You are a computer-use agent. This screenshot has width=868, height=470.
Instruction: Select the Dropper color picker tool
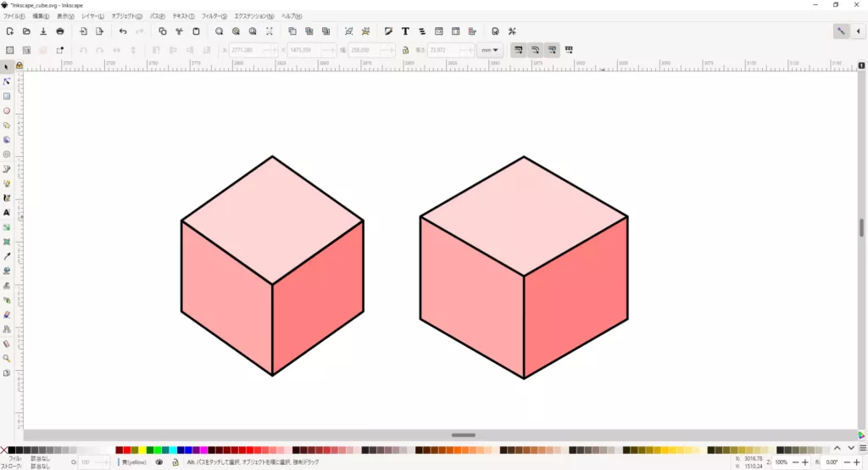tap(7, 256)
